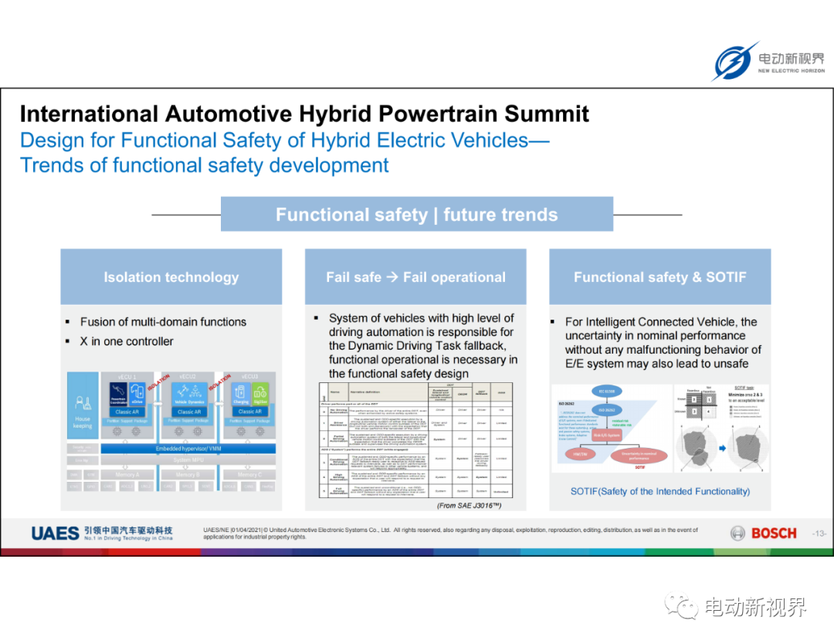This screenshot has width=834, height=644.
Task: Click the red ISOLATION label beside vECU 1
Action: (x=158, y=381)
